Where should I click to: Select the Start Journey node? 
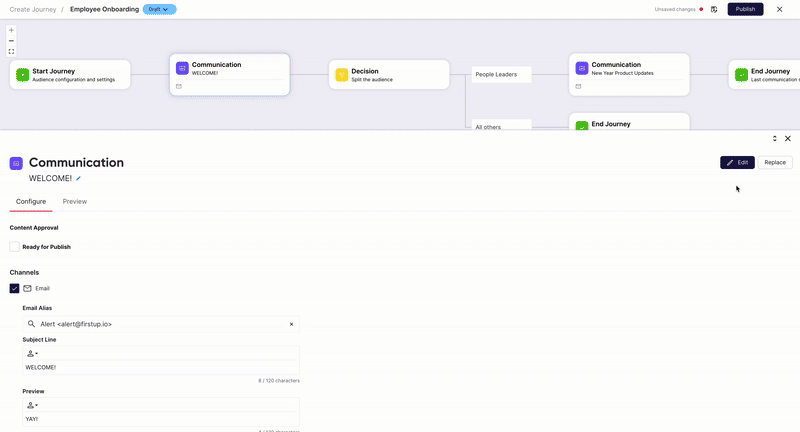click(70, 74)
